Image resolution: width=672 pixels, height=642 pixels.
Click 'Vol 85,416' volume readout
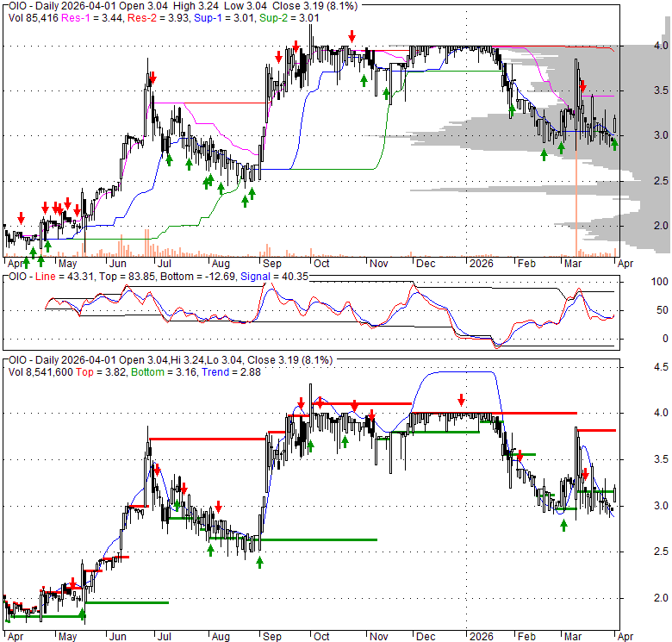(34, 18)
